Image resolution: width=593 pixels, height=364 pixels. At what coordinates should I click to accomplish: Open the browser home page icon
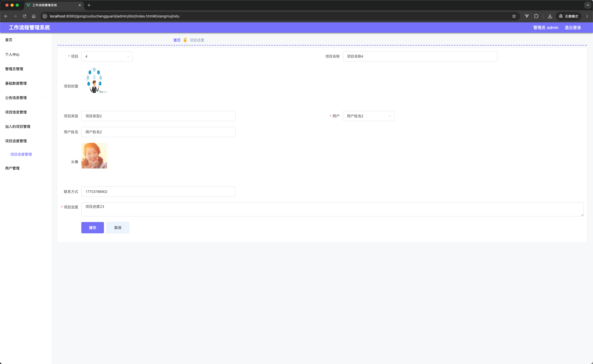34,16
